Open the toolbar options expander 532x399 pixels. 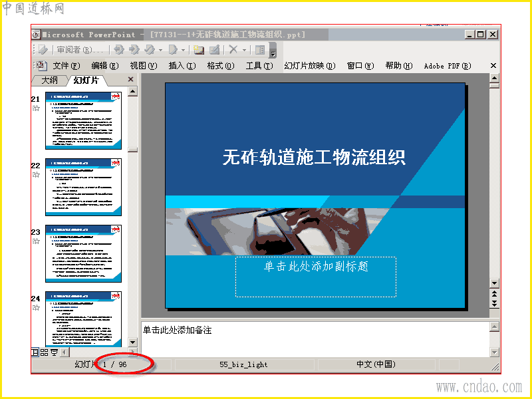tap(273, 51)
